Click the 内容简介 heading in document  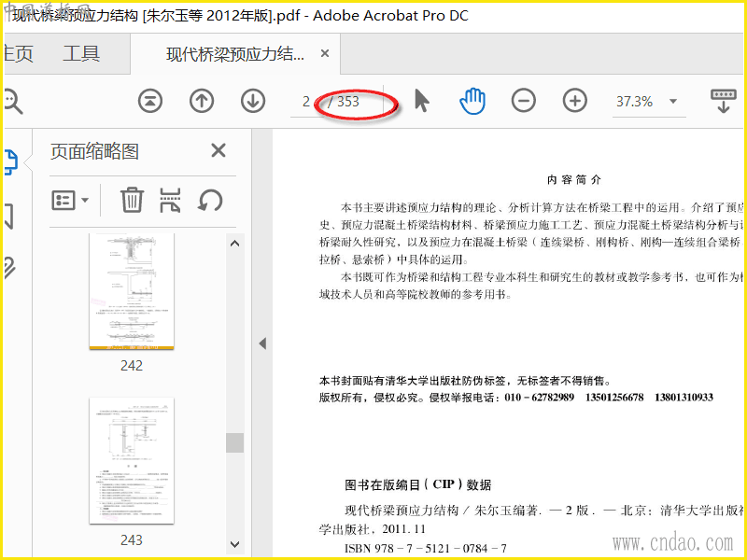point(574,179)
